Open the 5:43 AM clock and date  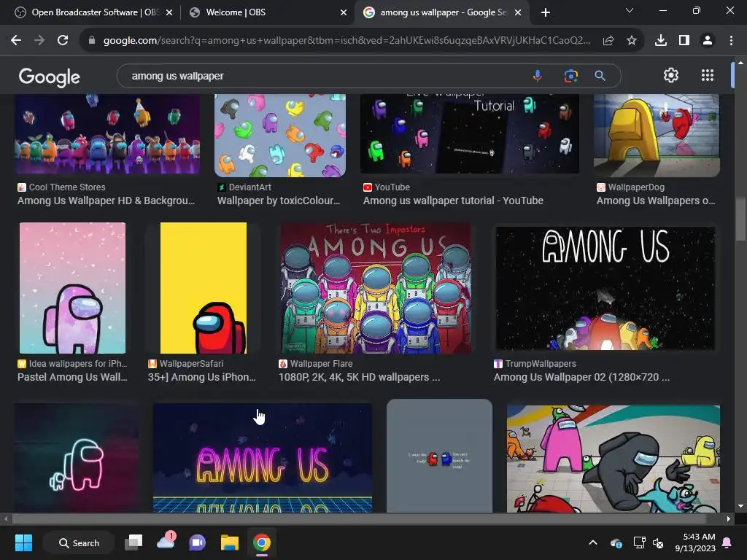pos(695,542)
